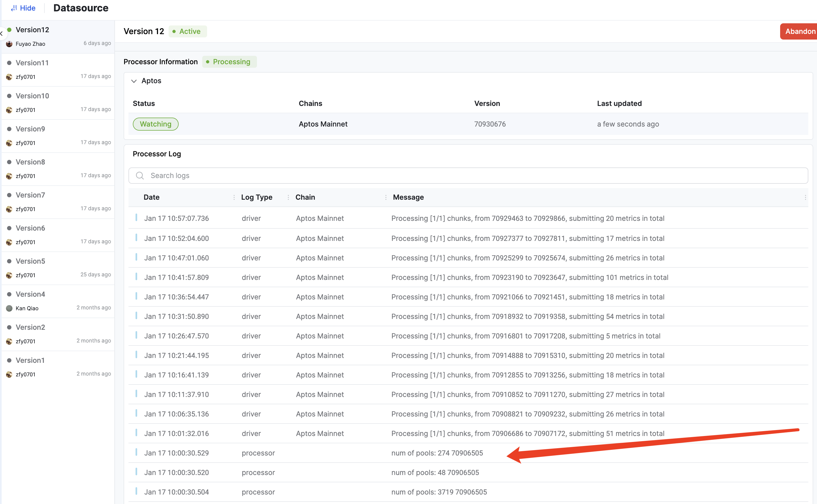Click the Hide sidebar icon

(x=14, y=8)
